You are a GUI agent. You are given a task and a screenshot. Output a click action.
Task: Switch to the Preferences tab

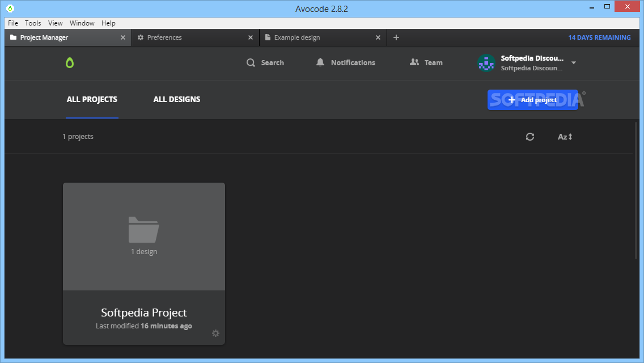point(196,37)
